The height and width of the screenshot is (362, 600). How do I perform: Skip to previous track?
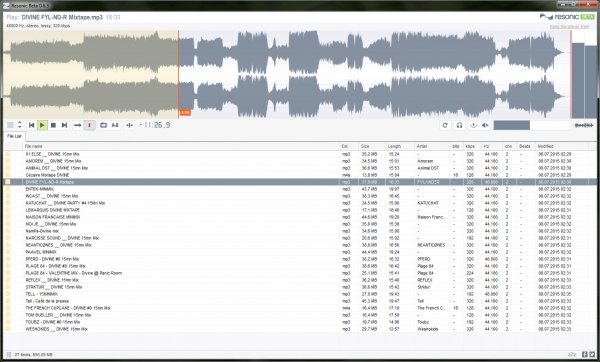pyautogui.click(x=32, y=125)
